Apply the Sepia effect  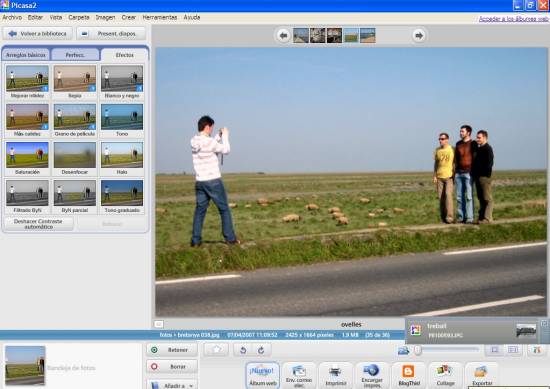coord(75,79)
